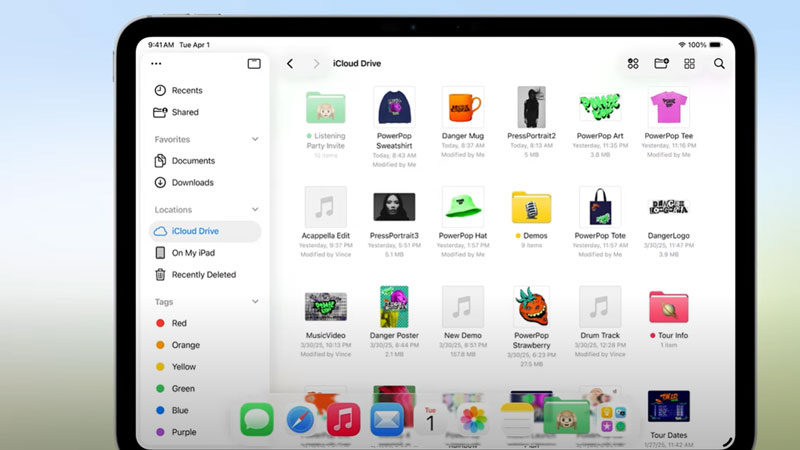The width and height of the screenshot is (800, 450).
Task: Open the PowerPop Tee image
Action: coord(668,107)
